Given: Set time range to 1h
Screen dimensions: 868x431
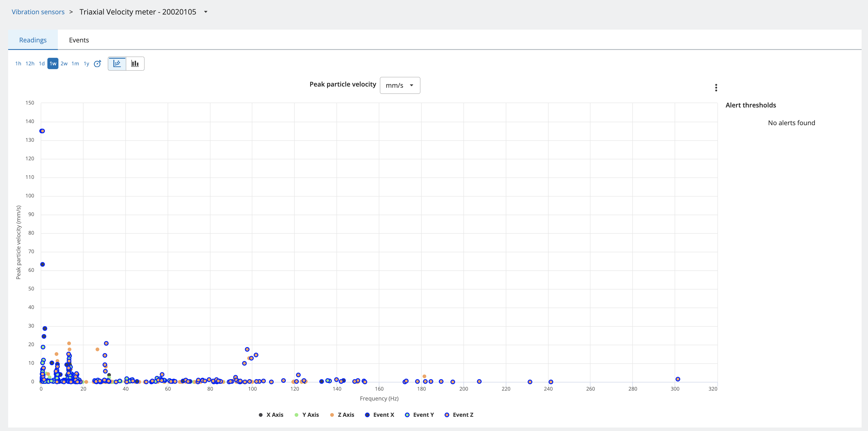Looking at the screenshot, I should [x=18, y=64].
